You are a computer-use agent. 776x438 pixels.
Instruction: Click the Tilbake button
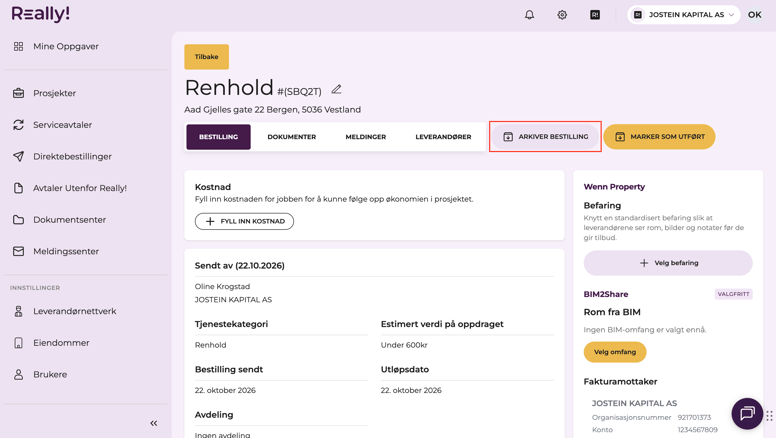click(x=206, y=57)
